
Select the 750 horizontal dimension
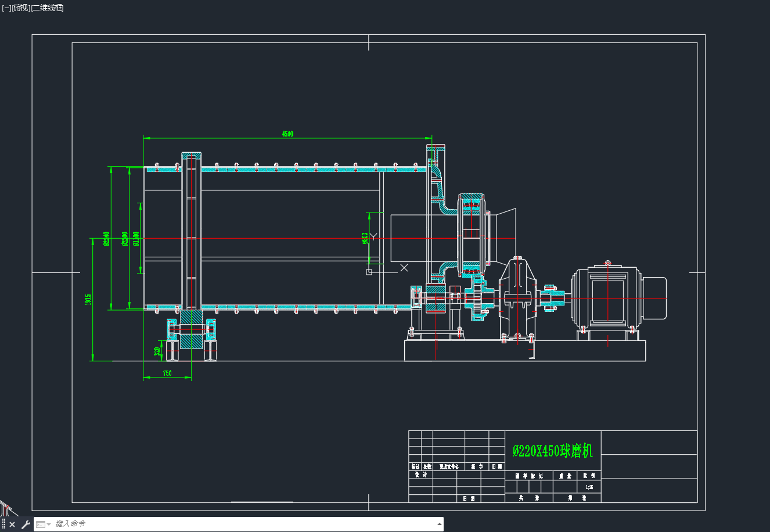tap(167, 373)
